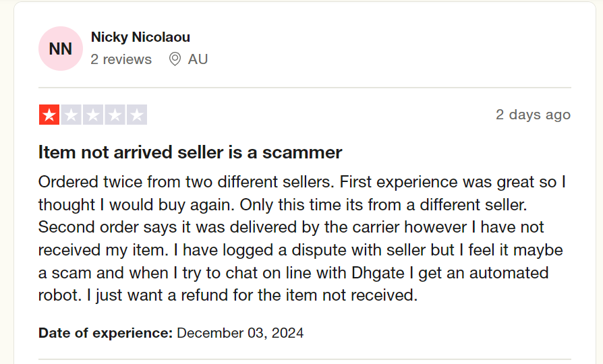Click the red first rating star
The width and height of the screenshot is (603, 364).
[x=49, y=115]
